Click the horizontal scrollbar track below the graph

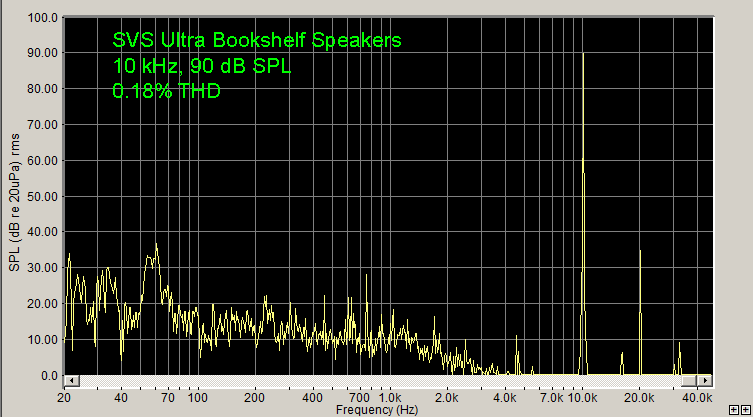point(390,381)
